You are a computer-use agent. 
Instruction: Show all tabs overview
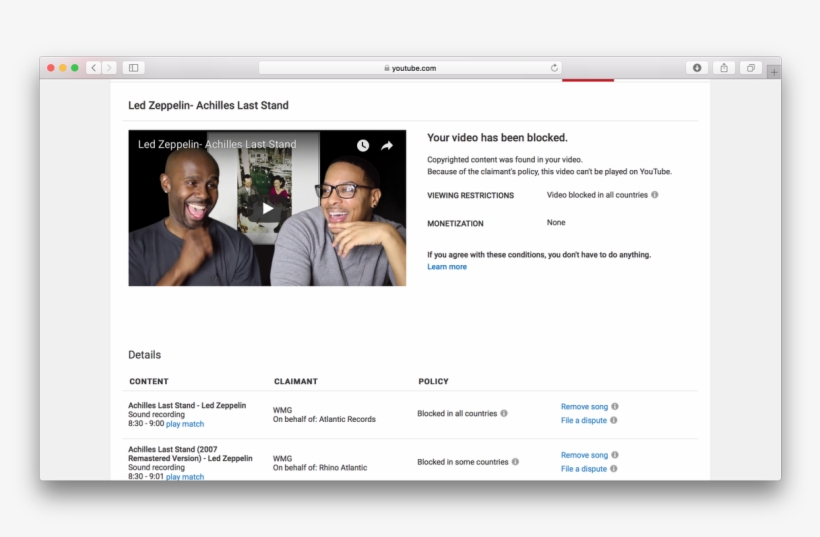point(750,68)
